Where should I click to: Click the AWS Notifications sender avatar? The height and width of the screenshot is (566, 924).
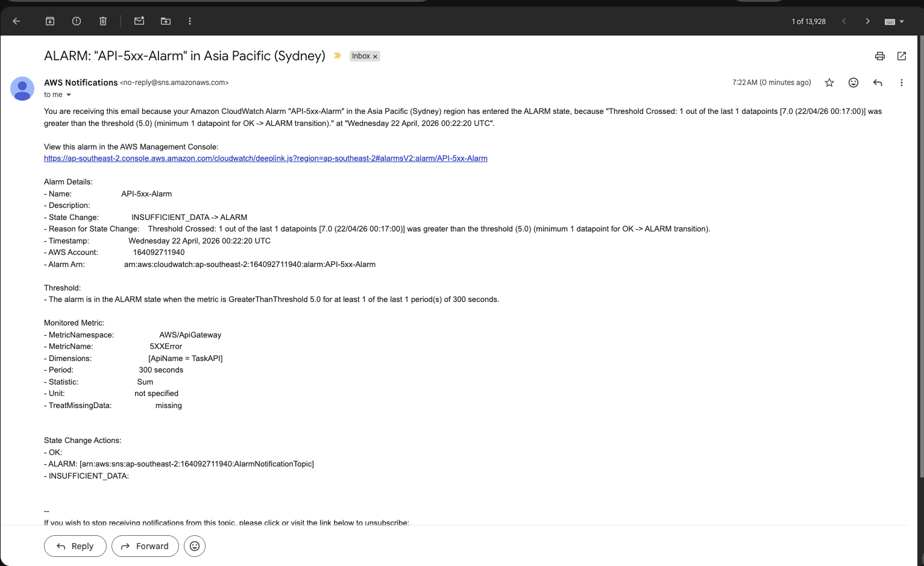pyautogui.click(x=22, y=89)
